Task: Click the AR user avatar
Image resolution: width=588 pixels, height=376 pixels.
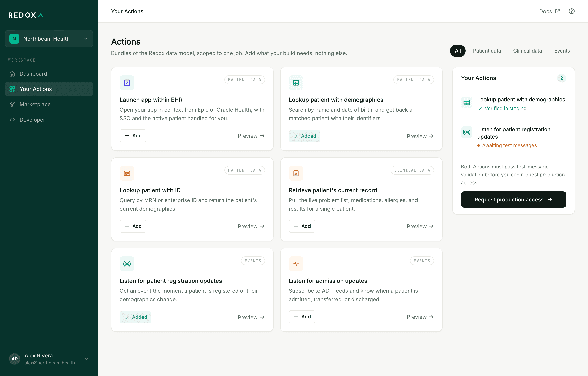Action: (x=15, y=359)
